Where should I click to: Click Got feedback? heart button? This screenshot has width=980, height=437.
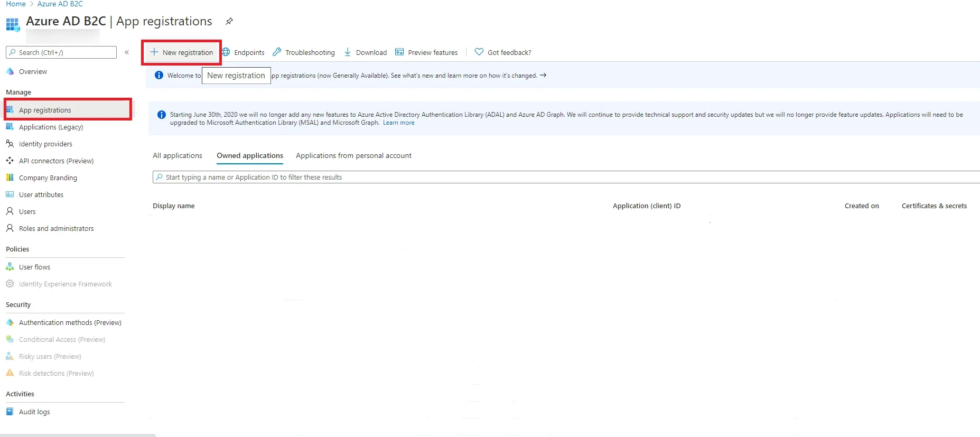(503, 52)
